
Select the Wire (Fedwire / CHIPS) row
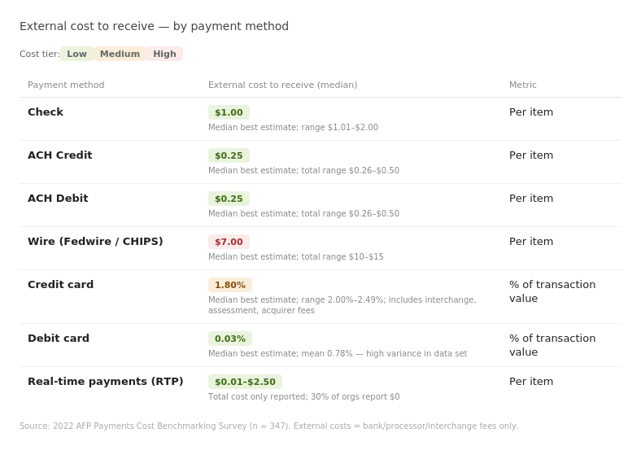click(320, 248)
